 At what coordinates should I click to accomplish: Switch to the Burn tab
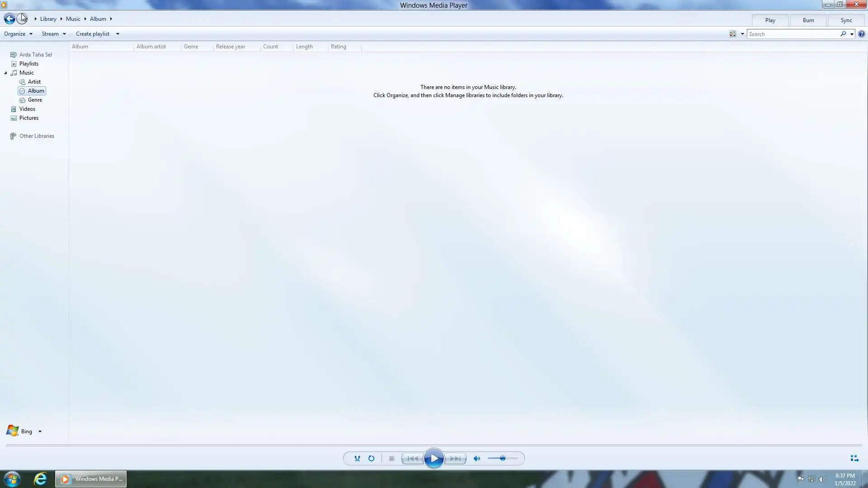pyautogui.click(x=808, y=20)
